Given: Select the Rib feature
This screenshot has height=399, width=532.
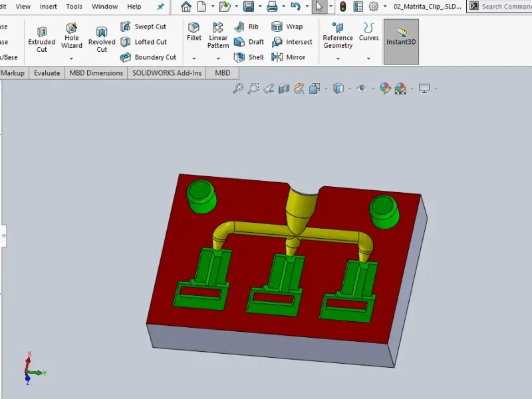Looking at the screenshot, I should pyautogui.click(x=246, y=27).
